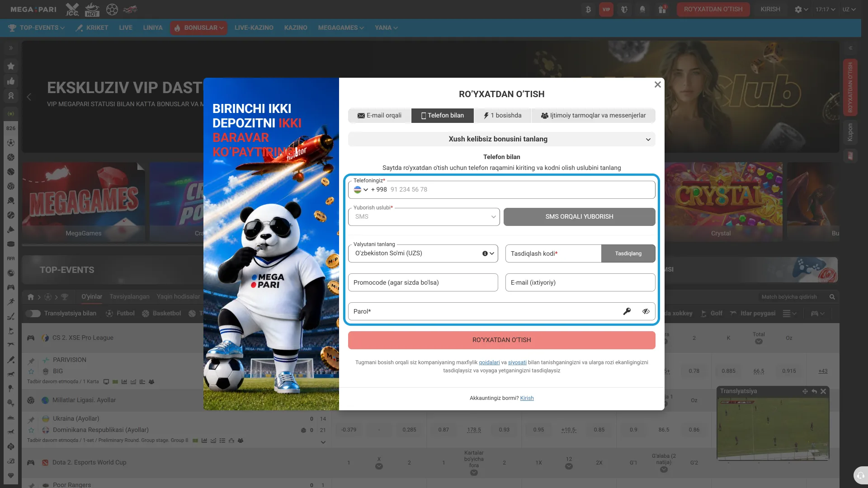The image size is (868, 488).
Task: Close the registration dialog
Action: [x=658, y=84]
